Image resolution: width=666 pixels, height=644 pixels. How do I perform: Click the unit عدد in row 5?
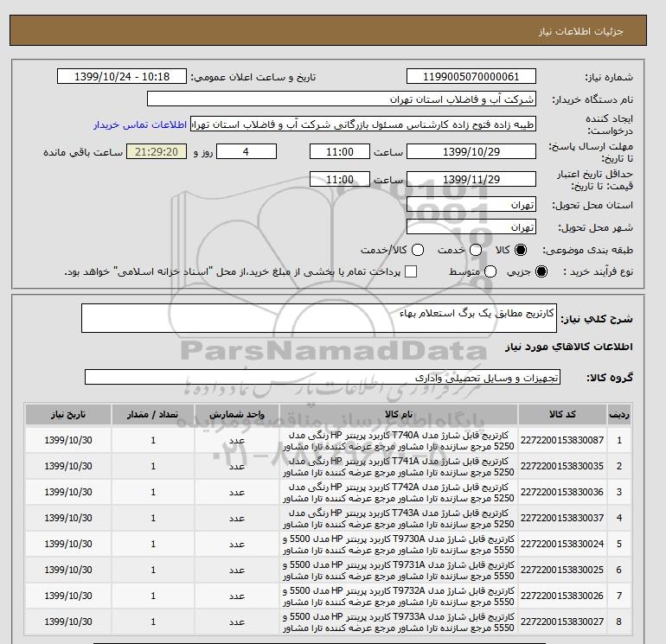coord(237,545)
